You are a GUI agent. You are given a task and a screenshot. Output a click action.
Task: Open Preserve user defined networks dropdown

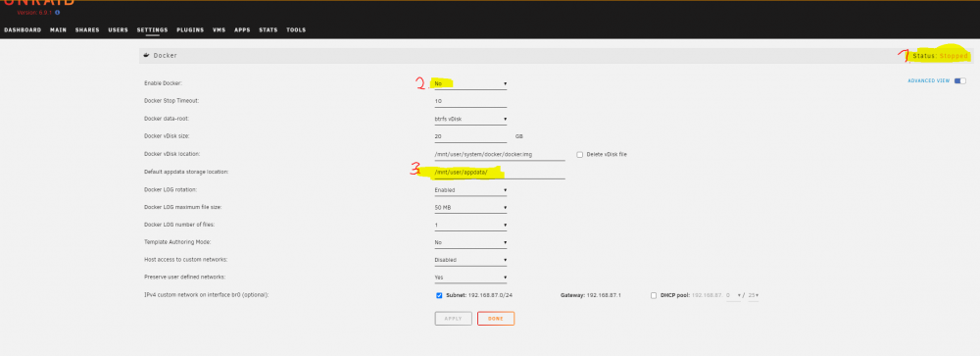click(470, 278)
